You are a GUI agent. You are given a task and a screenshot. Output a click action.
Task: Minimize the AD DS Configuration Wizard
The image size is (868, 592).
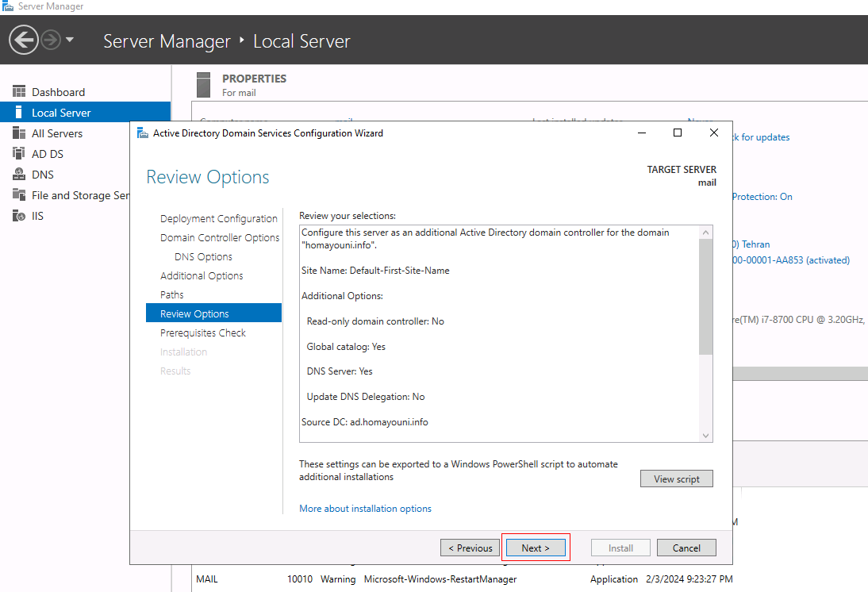pos(642,133)
